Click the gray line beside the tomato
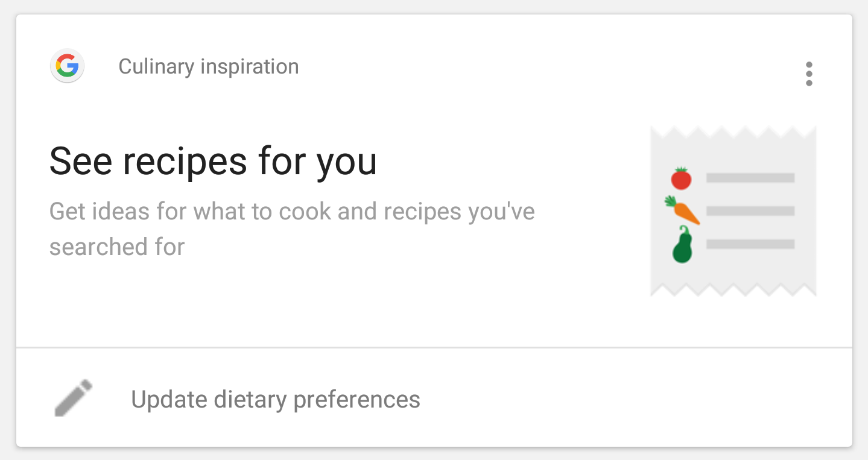Image resolution: width=868 pixels, height=460 pixels. click(x=750, y=178)
